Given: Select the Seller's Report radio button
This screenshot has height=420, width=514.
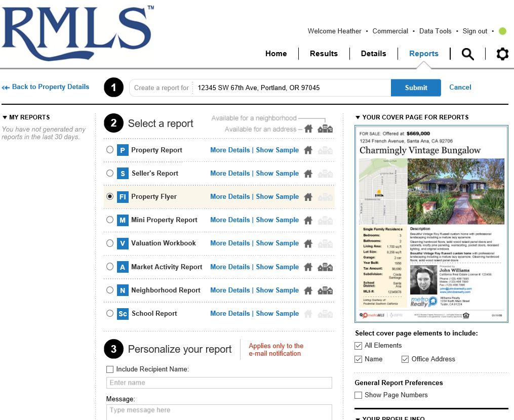Looking at the screenshot, I should (110, 173).
